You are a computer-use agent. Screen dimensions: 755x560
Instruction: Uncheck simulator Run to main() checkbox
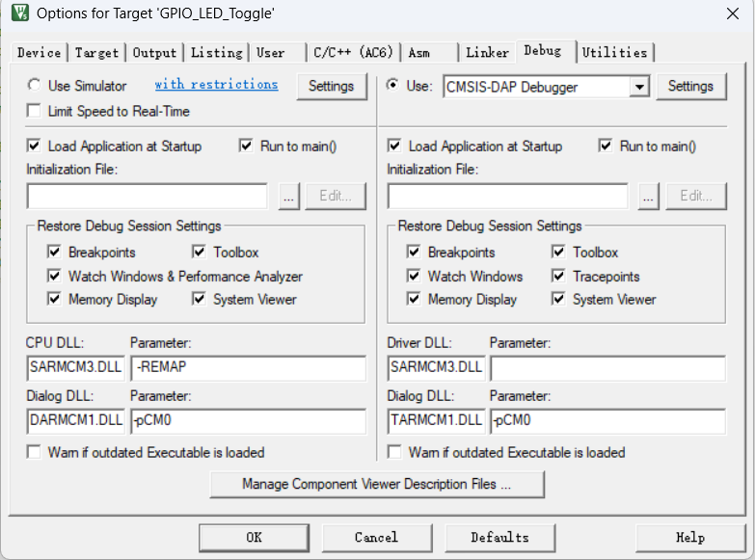tap(246, 146)
